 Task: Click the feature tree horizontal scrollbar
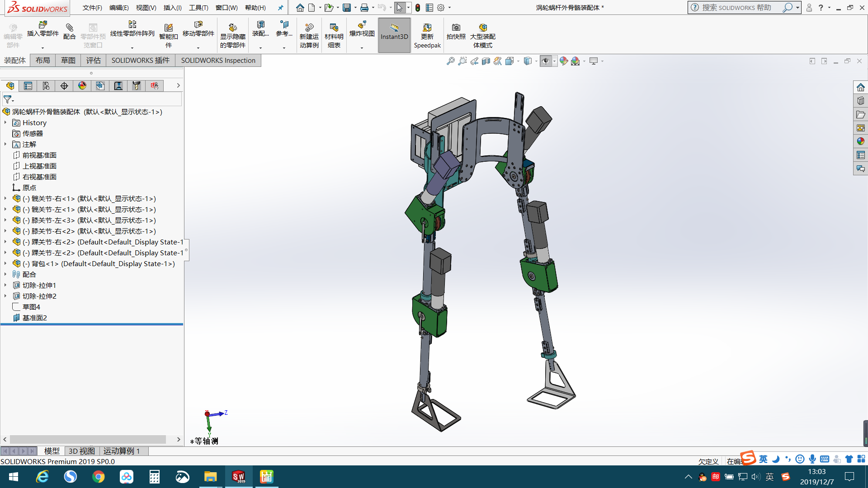click(88, 439)
